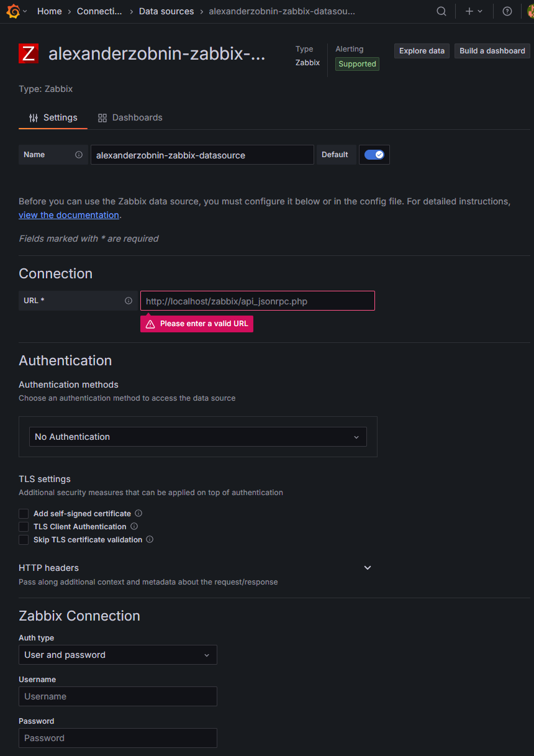Viewport: 534px width, 756px height.
Task: Click 'Please enter a valid URL' message
Action: [x=204, y=324]
